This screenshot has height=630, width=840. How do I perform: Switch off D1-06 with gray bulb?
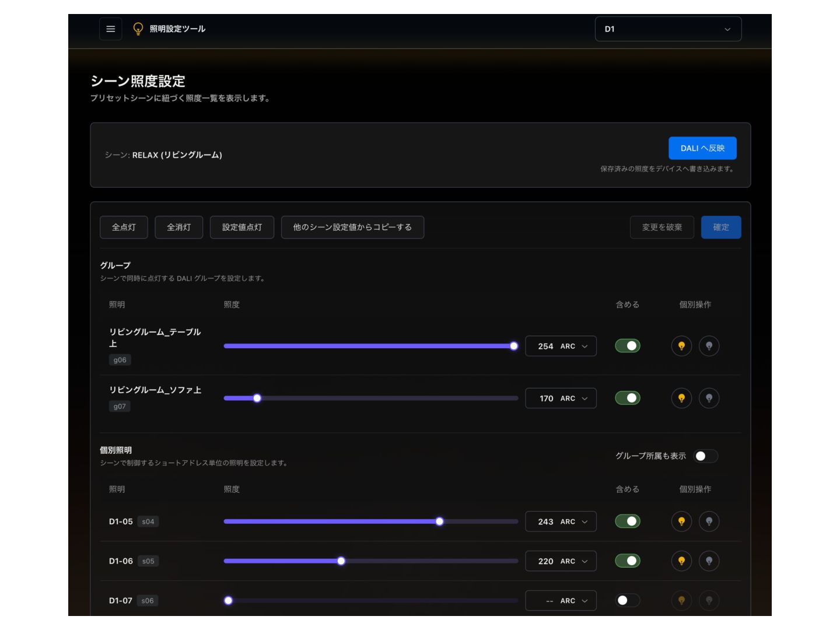(709, 561)
